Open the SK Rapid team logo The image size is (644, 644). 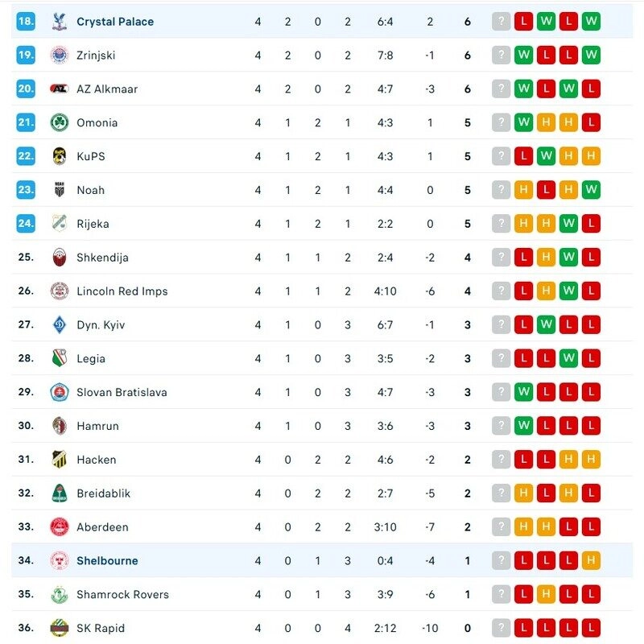click(x=60, y=628)
